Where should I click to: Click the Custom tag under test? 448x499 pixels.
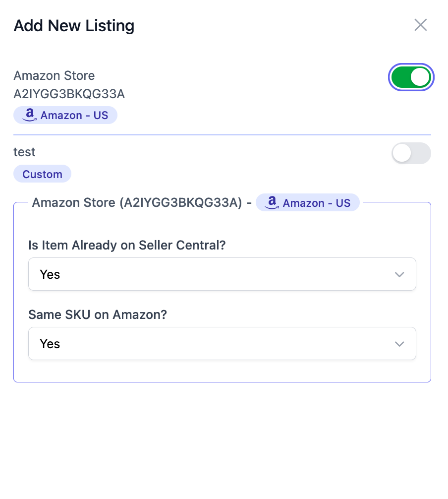click(42, 174)
